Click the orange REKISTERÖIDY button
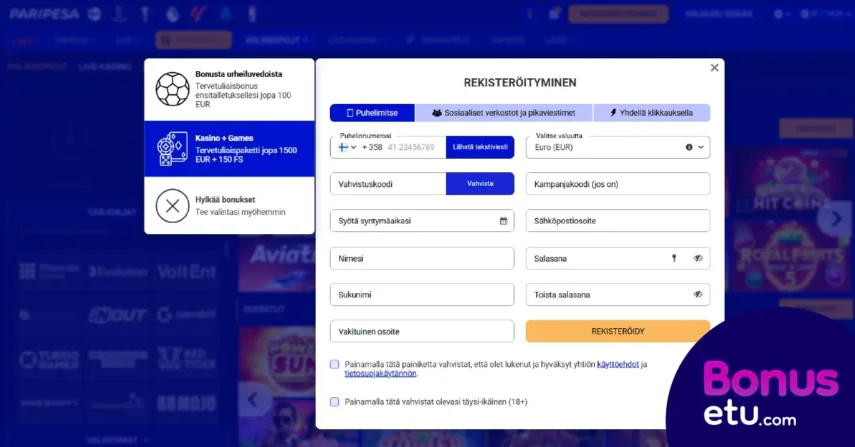855x447 pixels. coord(618,331)
